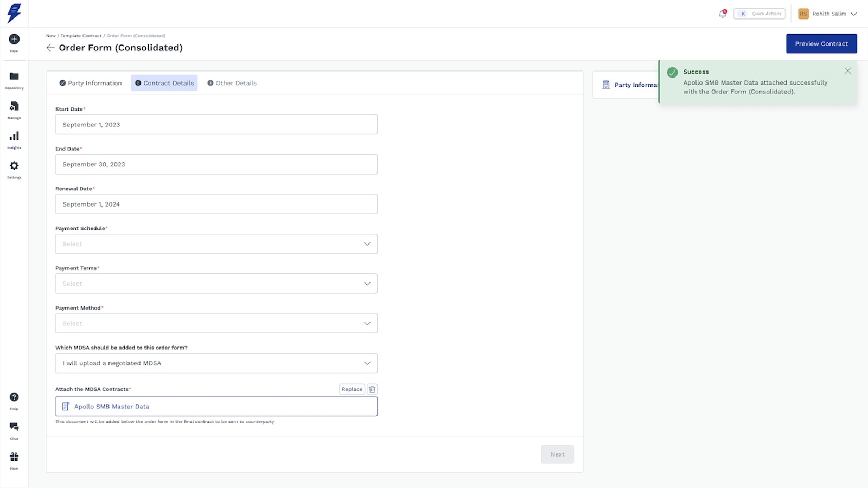Switch to the Party Information tab
868x488 pixels.
point(91,83)
